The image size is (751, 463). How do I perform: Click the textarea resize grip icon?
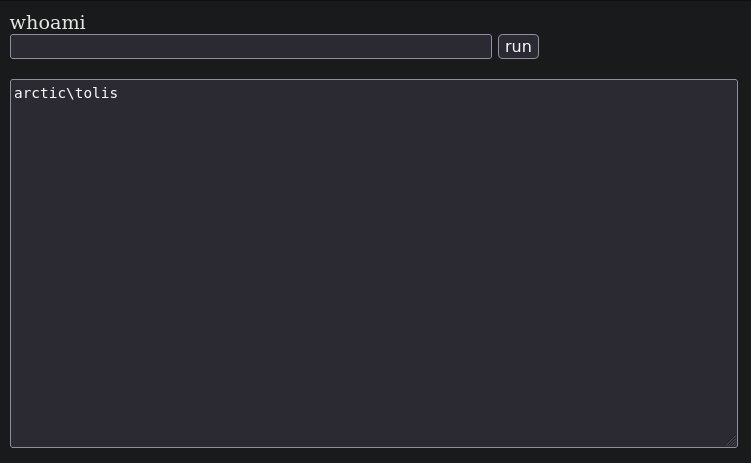[731, 441]
